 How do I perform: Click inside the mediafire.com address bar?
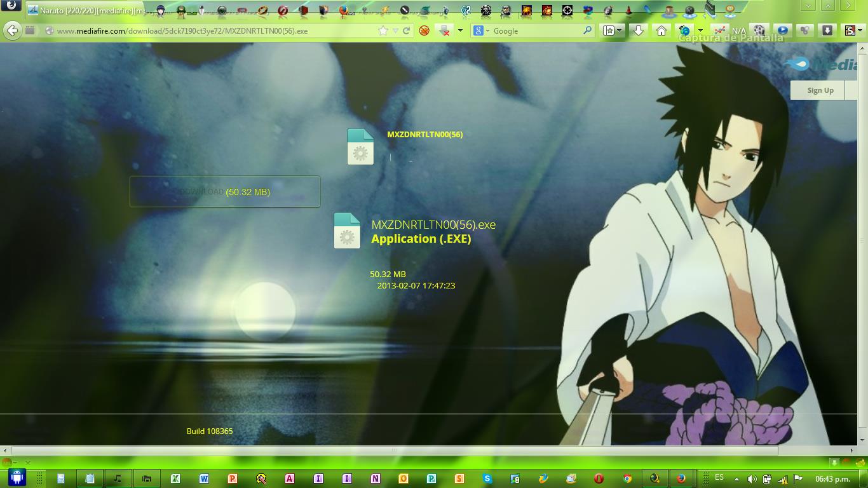click(x=191, y=30)
